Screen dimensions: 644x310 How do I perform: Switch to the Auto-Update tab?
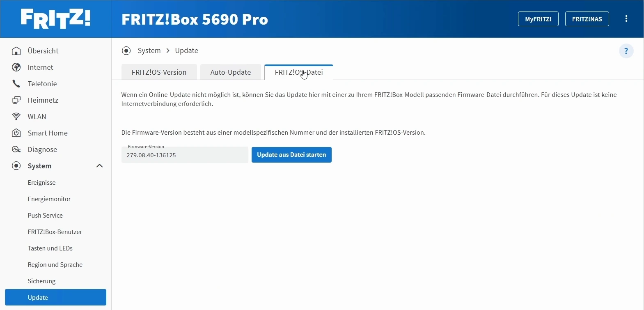pyautogui.click(x=231, y=72)
